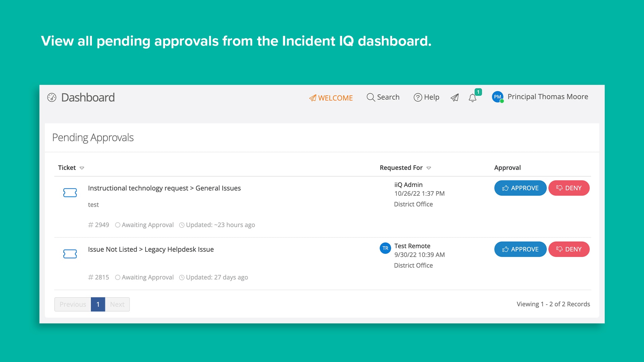Click the ticket icon for ticket 2815
This screenshot has height=362, width=644.
click(70, 254)
